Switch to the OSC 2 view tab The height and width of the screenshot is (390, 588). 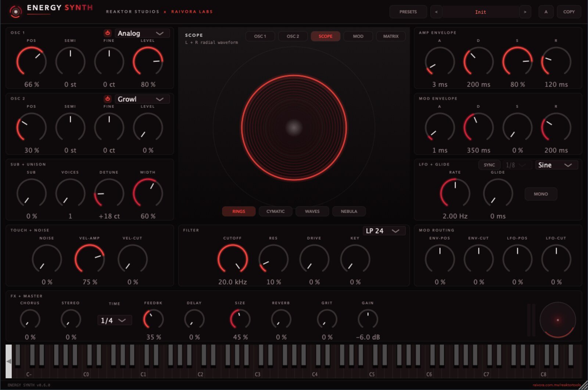[293, 36]
